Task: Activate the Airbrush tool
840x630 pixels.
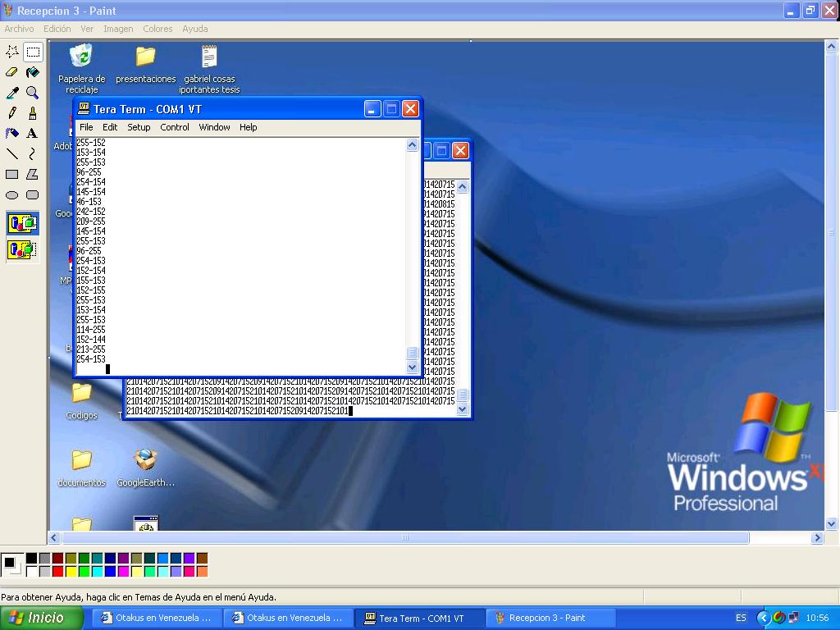Action: tap(12, 133)
